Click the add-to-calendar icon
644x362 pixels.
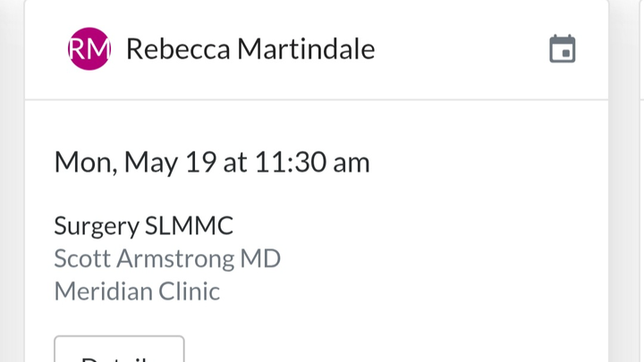click(563, 49)
